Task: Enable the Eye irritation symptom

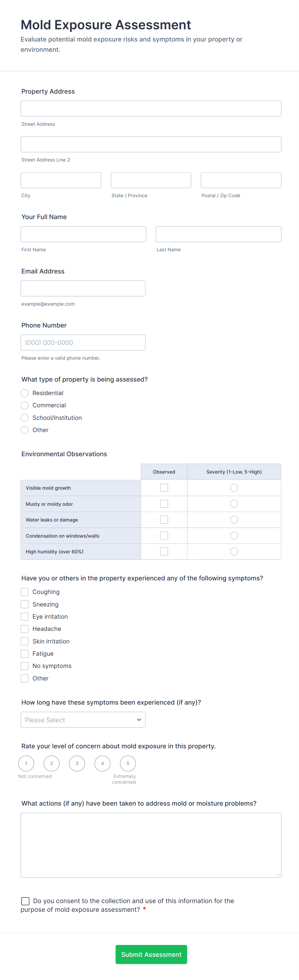Action: point(24,616)
